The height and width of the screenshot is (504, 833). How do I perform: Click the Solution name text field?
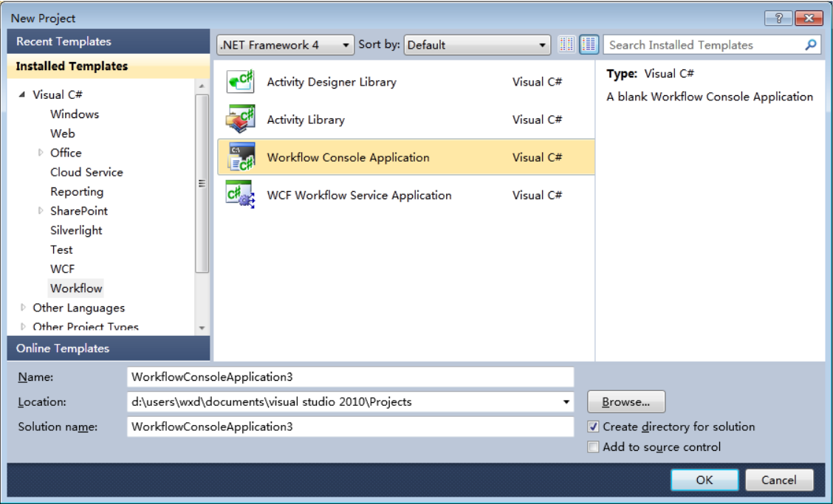351,427
